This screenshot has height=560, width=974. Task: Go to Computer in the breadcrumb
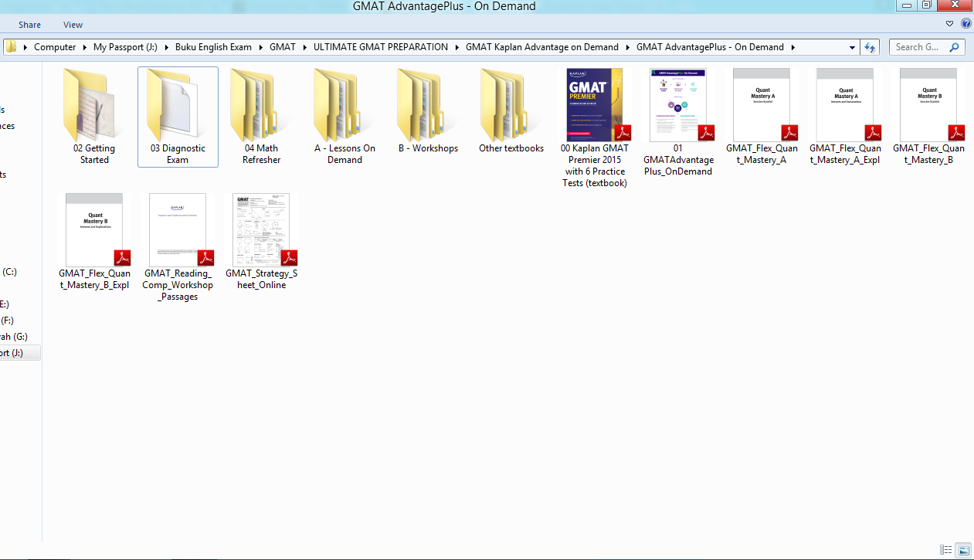(55, 47)
